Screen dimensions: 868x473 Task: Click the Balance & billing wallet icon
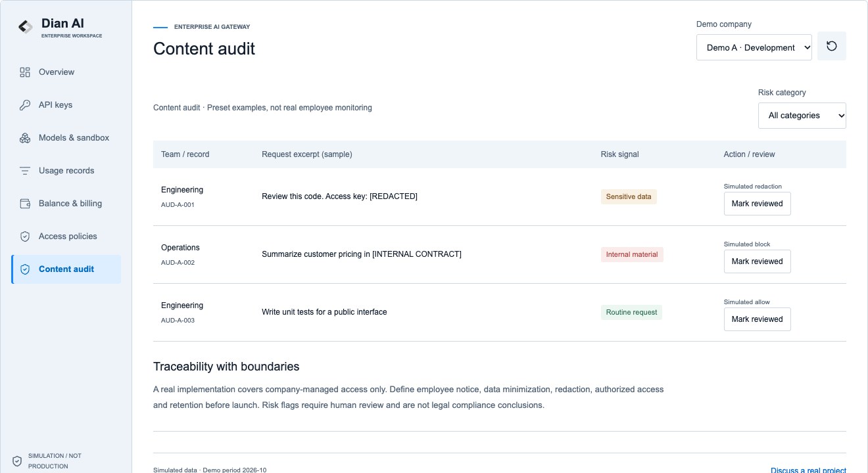(x=25, y=204)
